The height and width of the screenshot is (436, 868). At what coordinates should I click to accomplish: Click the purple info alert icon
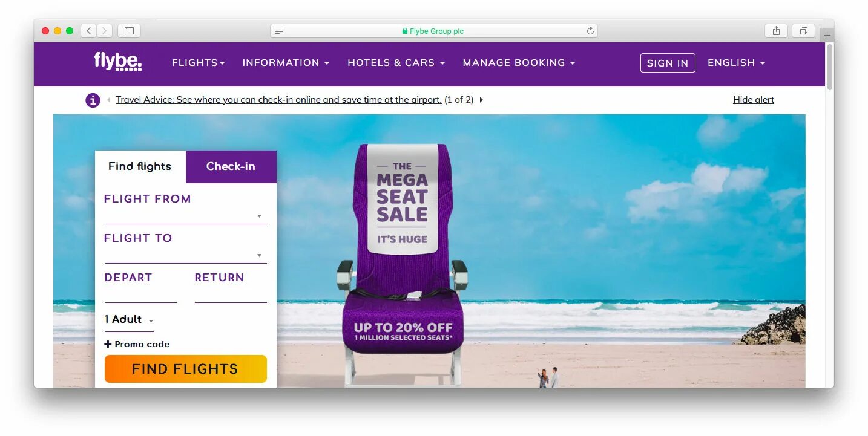click(x=93, y=100)
